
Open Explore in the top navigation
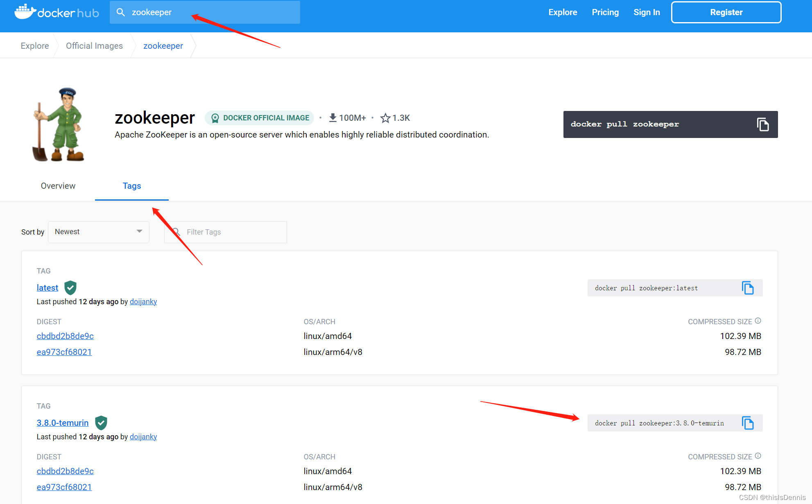point(563,12)
